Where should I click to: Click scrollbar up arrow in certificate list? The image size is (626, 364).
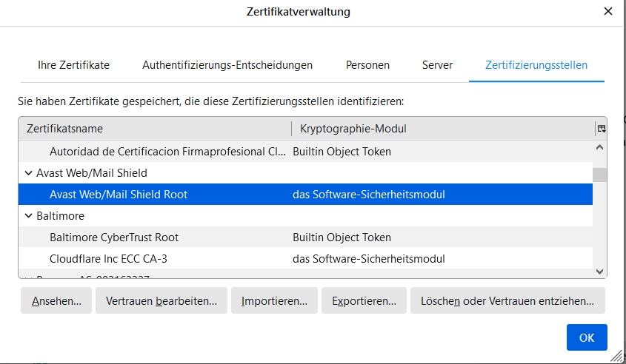(x=600, y=148)
